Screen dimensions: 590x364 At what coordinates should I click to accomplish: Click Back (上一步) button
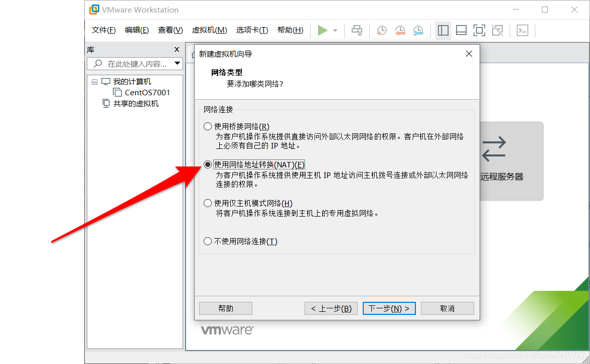pos(331,308)
